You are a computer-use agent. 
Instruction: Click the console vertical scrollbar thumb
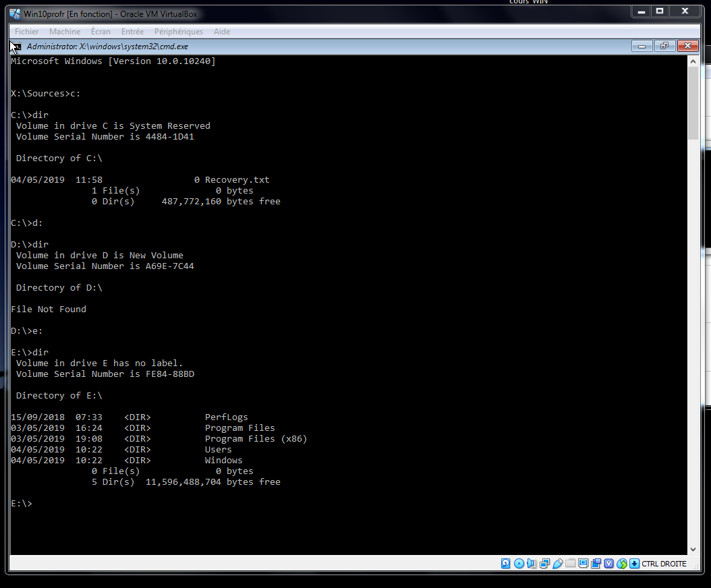click(693, 103)
